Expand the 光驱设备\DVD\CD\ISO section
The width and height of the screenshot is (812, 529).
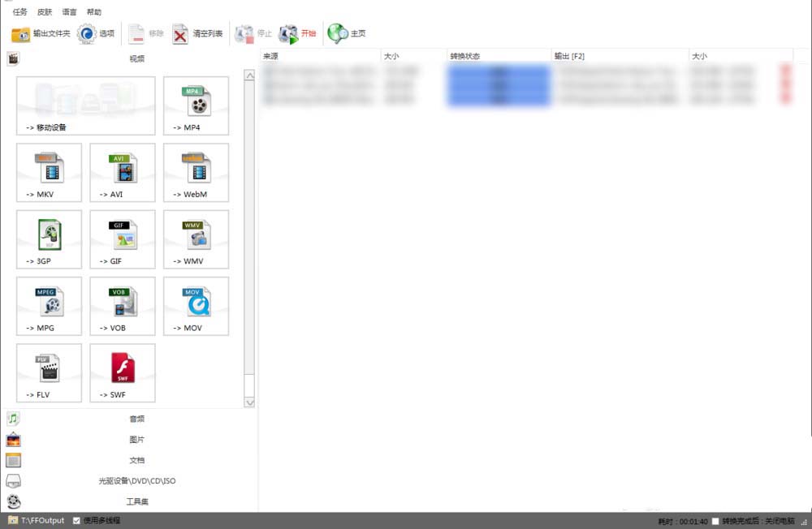point(136,481)
